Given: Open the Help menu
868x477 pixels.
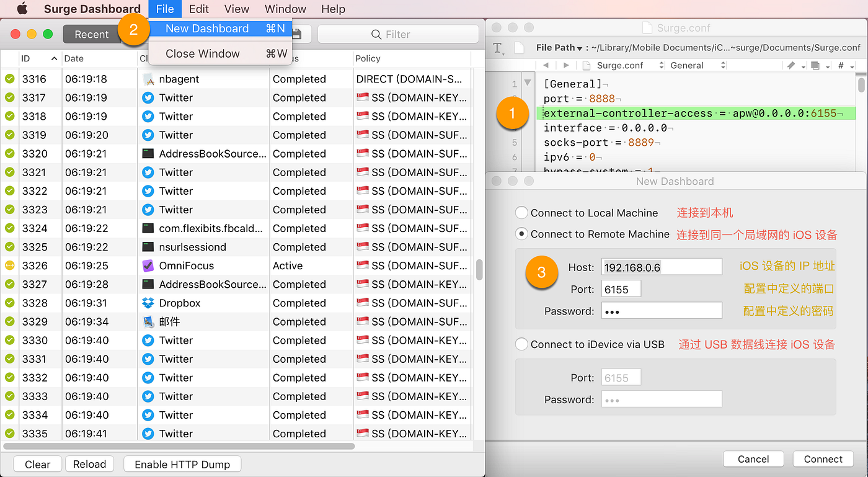Looking at the screenshot, I should [334, 9].
